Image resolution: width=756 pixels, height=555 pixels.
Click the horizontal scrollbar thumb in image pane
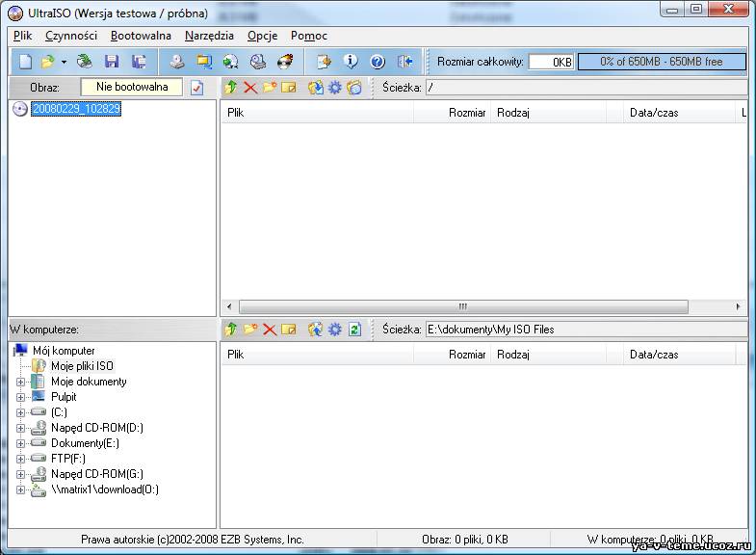tap(463, 306)
